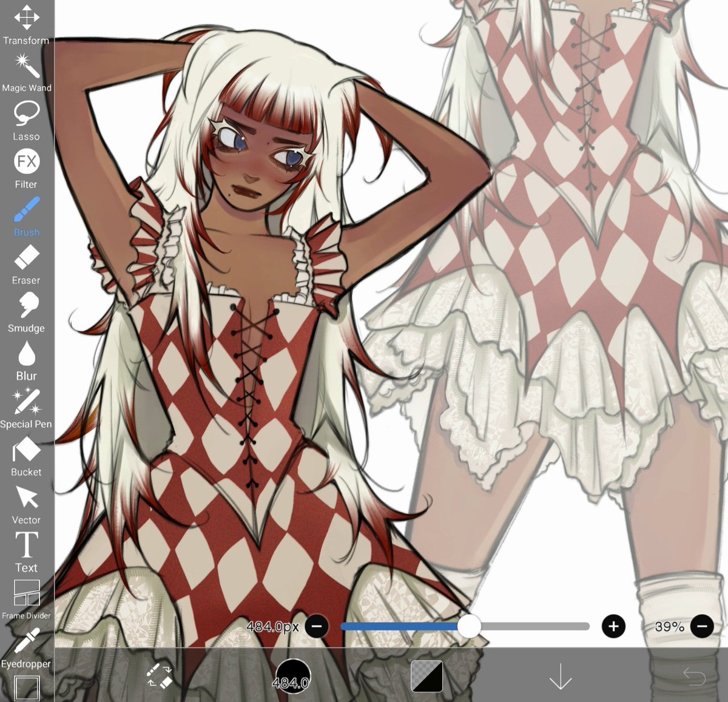Select the Transform tool
Screen dimensions: 728x702
26,24
